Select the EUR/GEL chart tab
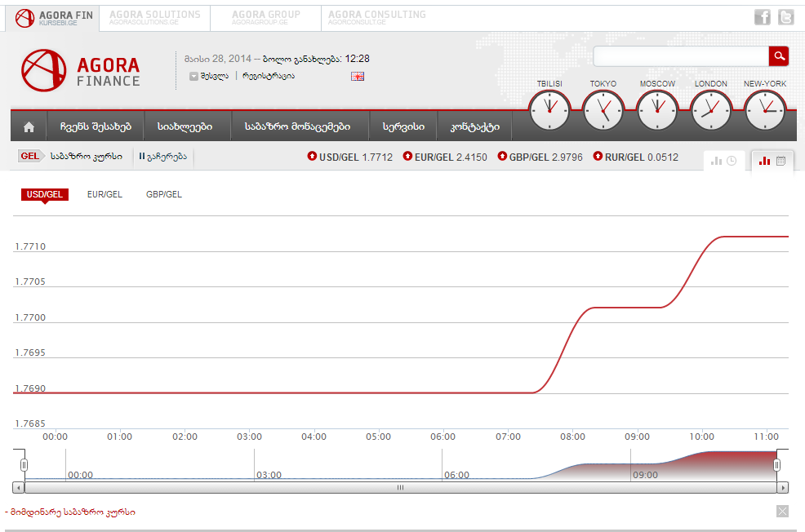805x532 pixels. (x=105, y=194)
